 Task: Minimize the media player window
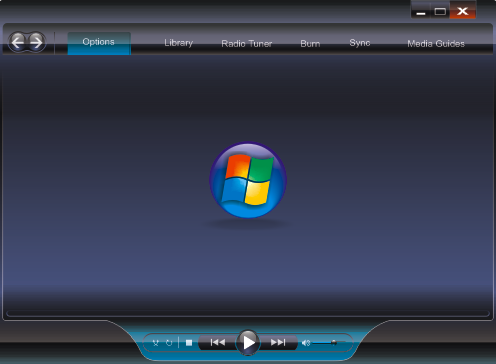click(421, 11)
